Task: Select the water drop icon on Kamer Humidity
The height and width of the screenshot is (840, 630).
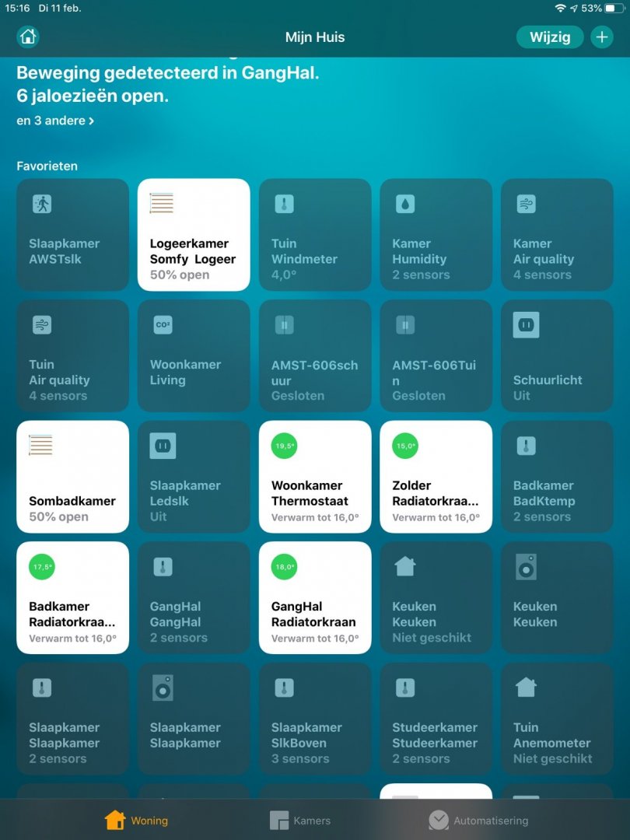Action: tap(405, 204)
